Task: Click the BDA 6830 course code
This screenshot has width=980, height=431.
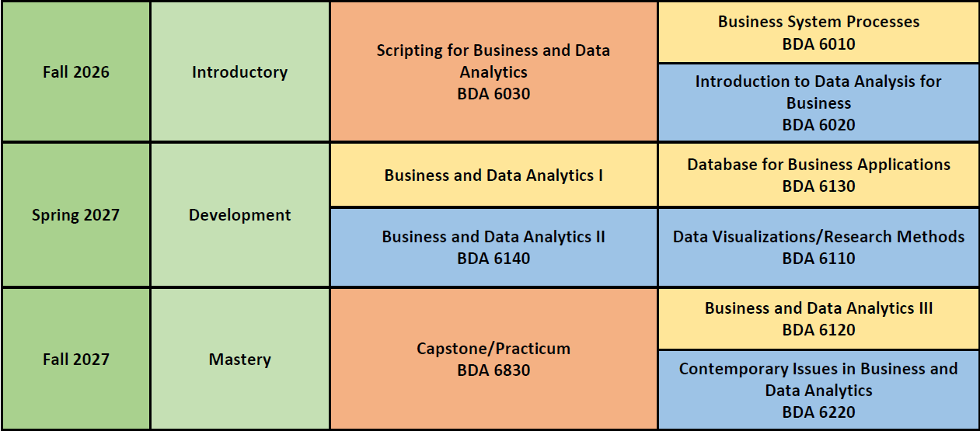Action: [x=493, y=370]
